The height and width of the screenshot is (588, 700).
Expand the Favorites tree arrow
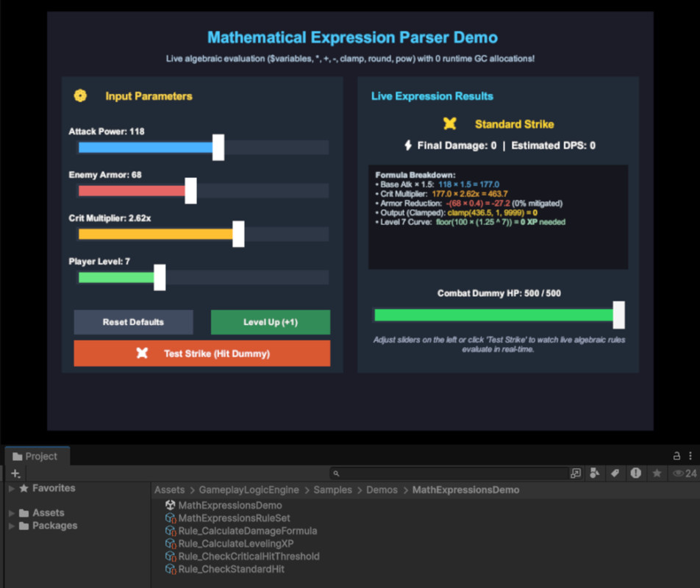pos(12,489)
